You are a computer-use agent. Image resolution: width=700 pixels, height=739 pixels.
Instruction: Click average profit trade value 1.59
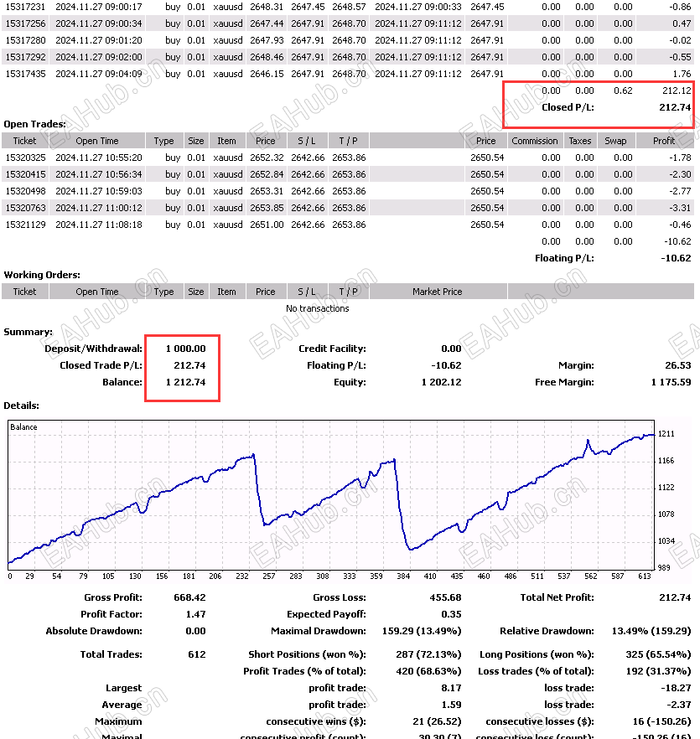[x=451, y=705]
